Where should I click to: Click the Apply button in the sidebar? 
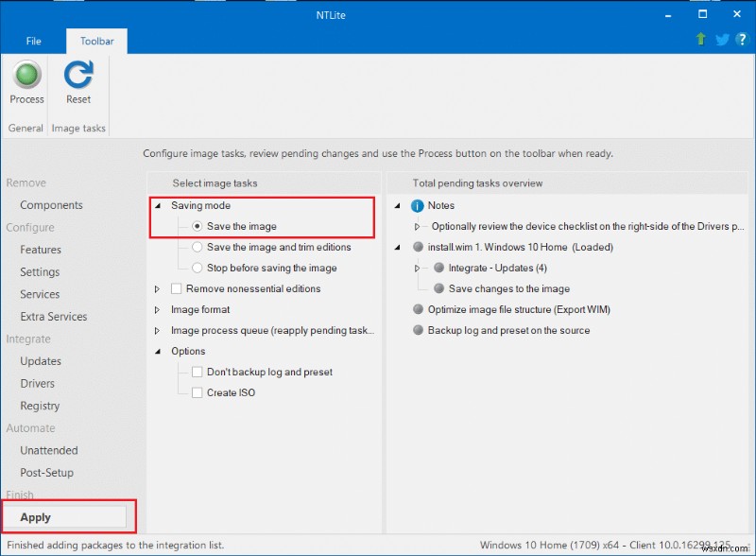pos(66,516)
